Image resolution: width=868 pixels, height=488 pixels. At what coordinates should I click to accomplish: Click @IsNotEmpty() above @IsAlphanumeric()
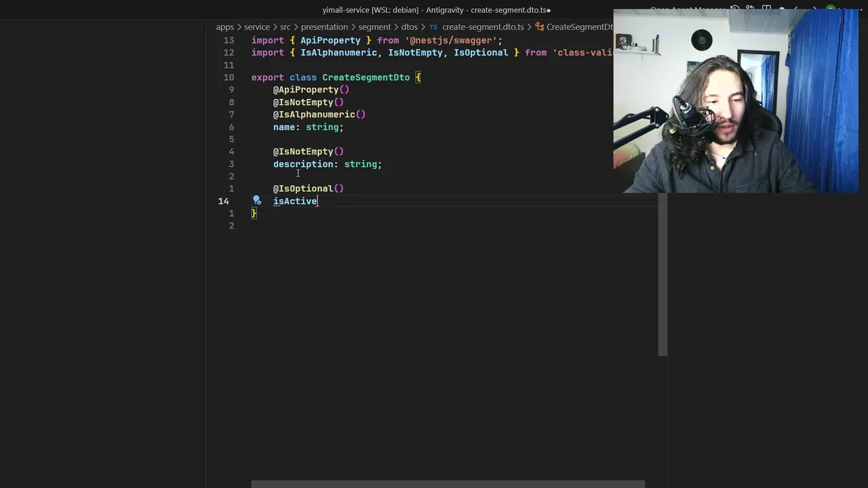tap(309, 102)
